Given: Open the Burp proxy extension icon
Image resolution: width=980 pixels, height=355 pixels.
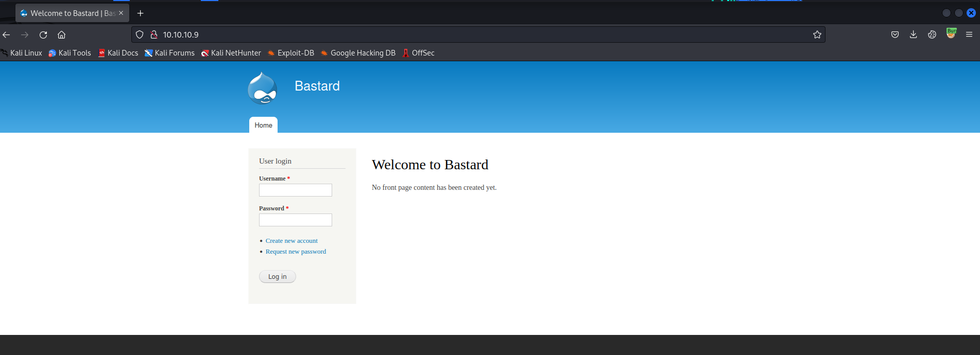Looking at the screenshot, I should (951, 33).
